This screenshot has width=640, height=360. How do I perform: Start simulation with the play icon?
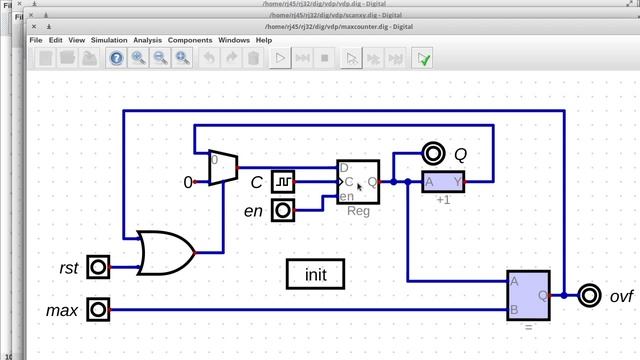pos(280,58)
